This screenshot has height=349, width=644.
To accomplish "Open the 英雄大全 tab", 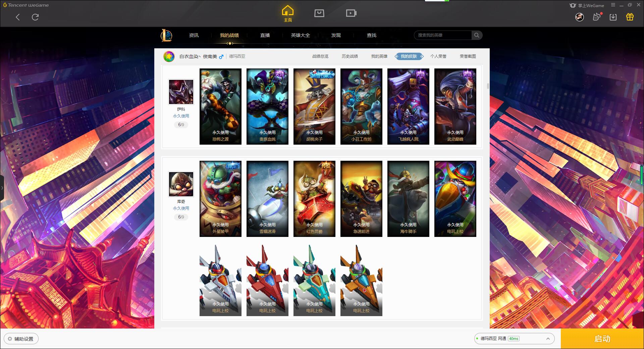I will (x=301, y=35).
